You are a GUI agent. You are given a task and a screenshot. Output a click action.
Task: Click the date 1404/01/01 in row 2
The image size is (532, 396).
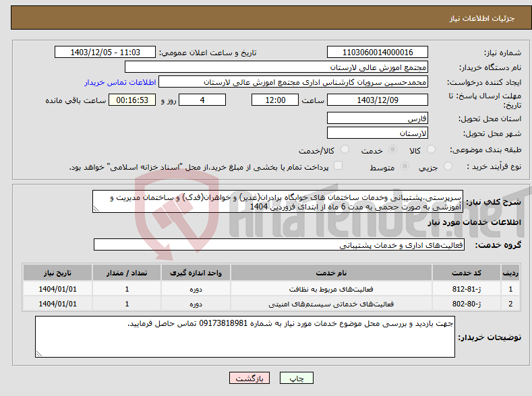coord(58,304)
